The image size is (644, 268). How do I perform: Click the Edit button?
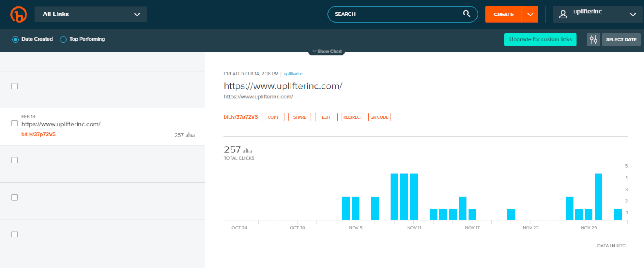tap(326, 117)
